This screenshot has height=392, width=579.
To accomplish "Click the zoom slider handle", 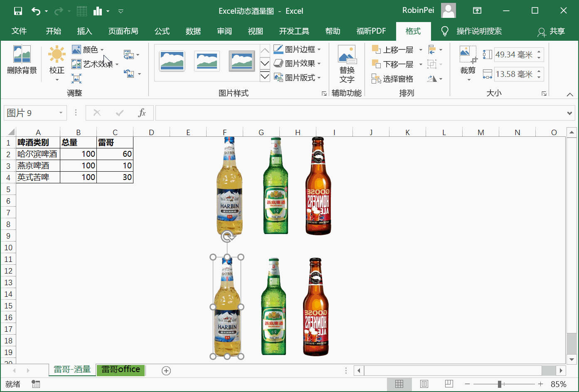I will (500, 384).
